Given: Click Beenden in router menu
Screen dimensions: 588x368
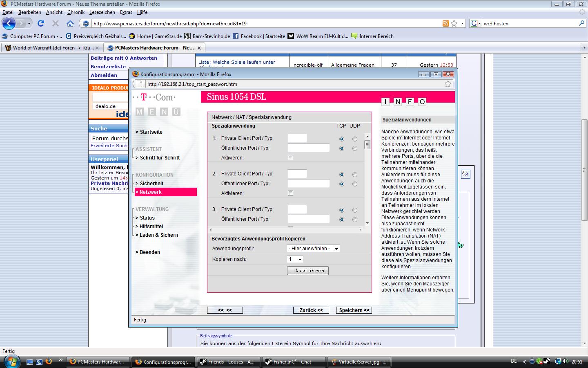Looking at the screenshot, I should 148,252.
